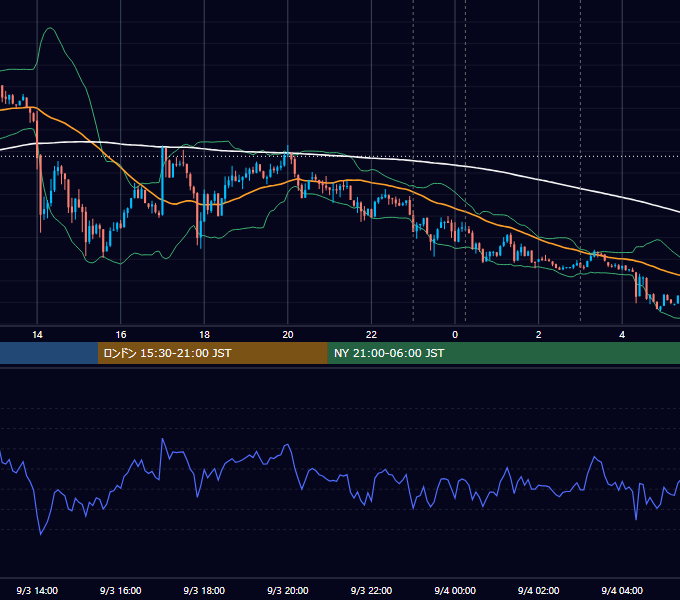Click the 9/4 02:00 date label
The image size is (680, 600).
tap(538, 590)
